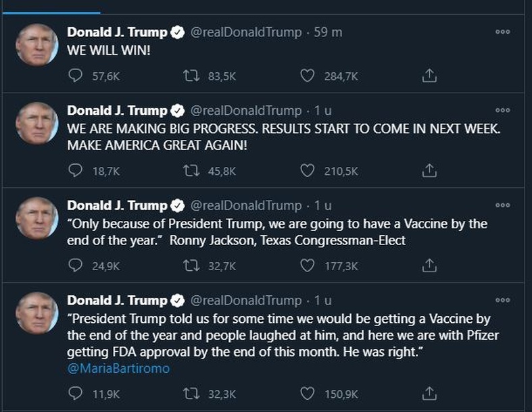This screenshot has width=532, height=412.
Task: Open @realDonaldTrump handle on the Pfizer tweet
Action: click(245, 300)
